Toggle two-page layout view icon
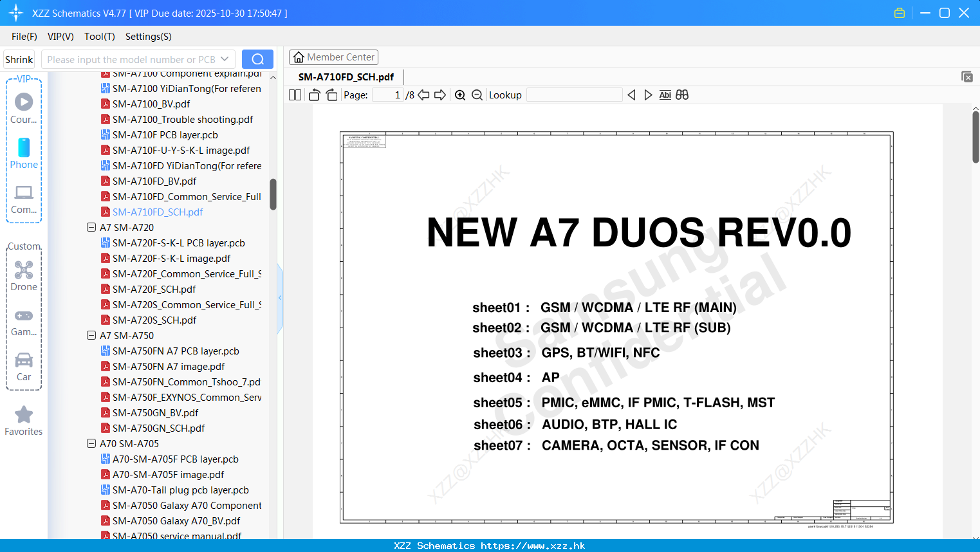The width and height of the screenshot is (980, 552). point(295,95)
